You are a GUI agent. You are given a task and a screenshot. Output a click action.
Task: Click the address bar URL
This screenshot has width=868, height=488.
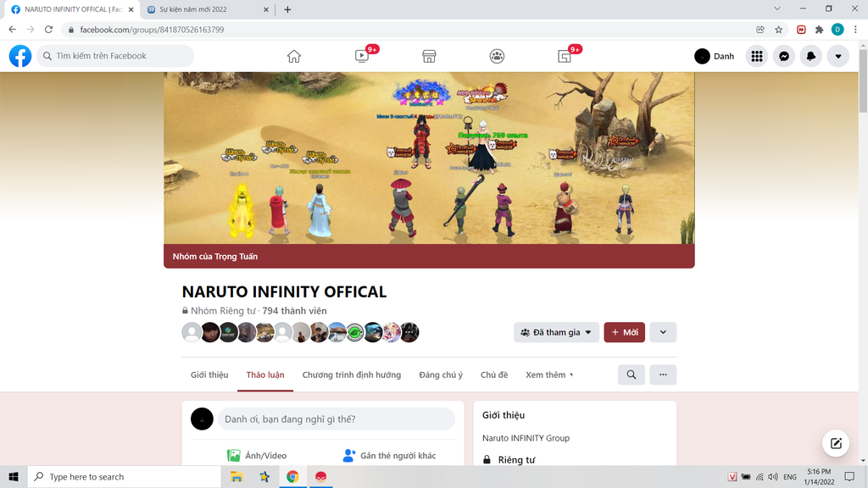(x=152, y=30)
